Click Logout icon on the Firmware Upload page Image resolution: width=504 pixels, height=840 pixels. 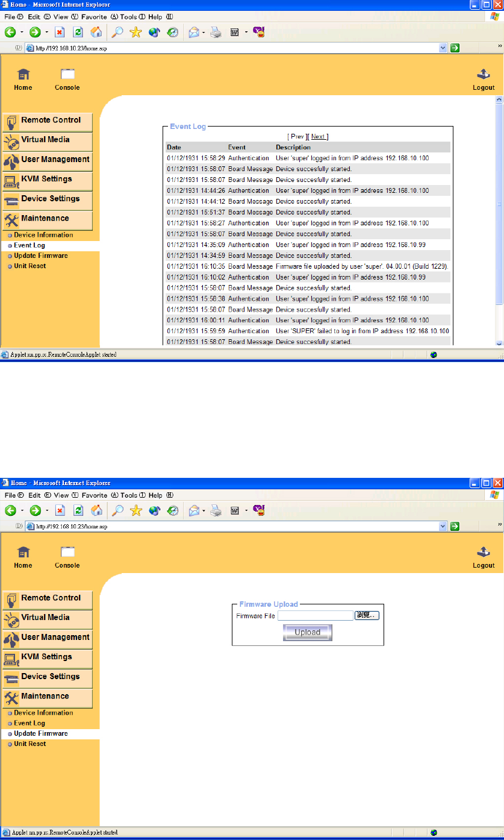coord(484,557)
